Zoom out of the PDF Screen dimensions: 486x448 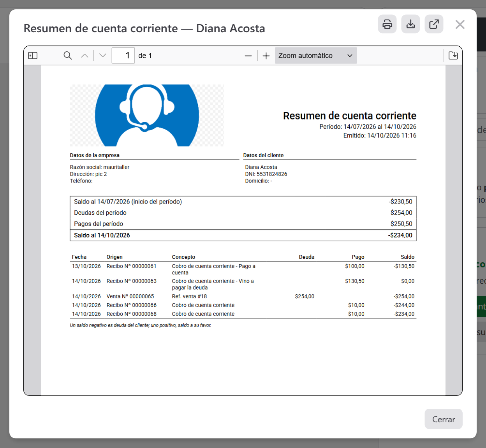coord(248,56)
